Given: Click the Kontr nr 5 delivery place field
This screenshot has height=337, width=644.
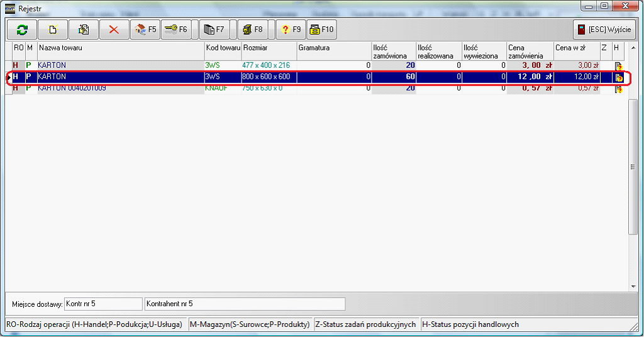Looking at the screenshot, I should (103, 304).
